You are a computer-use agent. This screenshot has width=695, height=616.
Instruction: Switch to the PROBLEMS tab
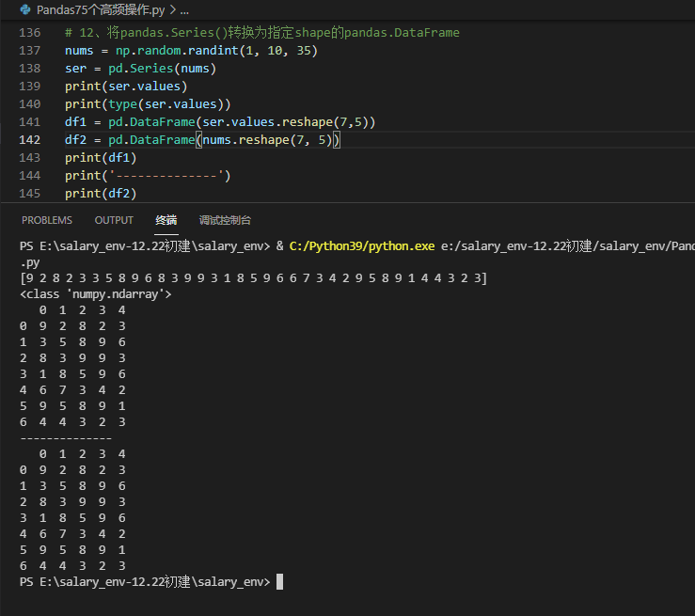point(46,220)
